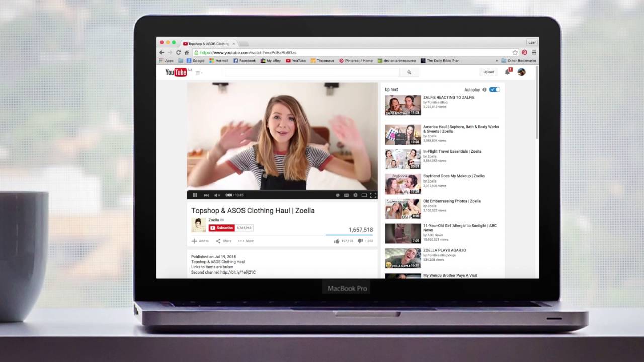The width and height of the screenshot is (644, 362).
Task: Dislike the video with thumbs down
Action: point(360,241)
